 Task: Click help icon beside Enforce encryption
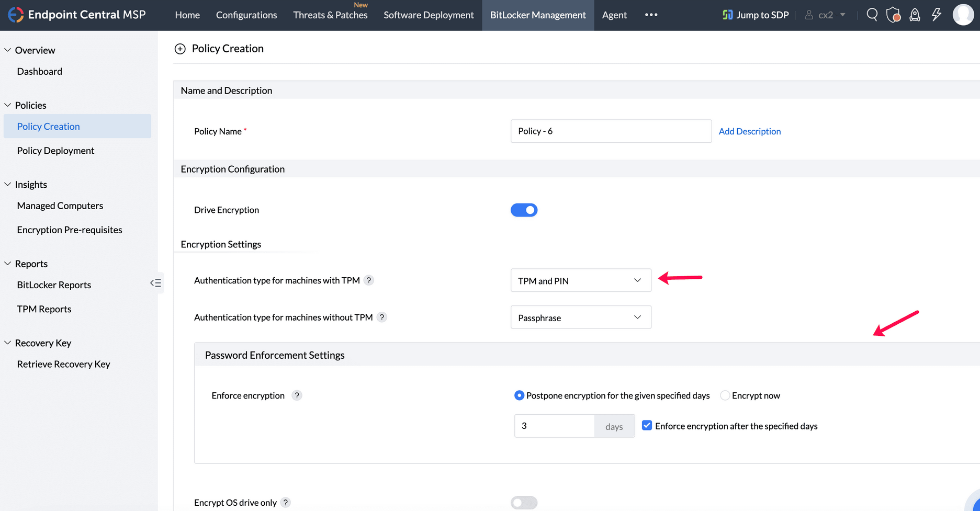[x=297, y=395]
